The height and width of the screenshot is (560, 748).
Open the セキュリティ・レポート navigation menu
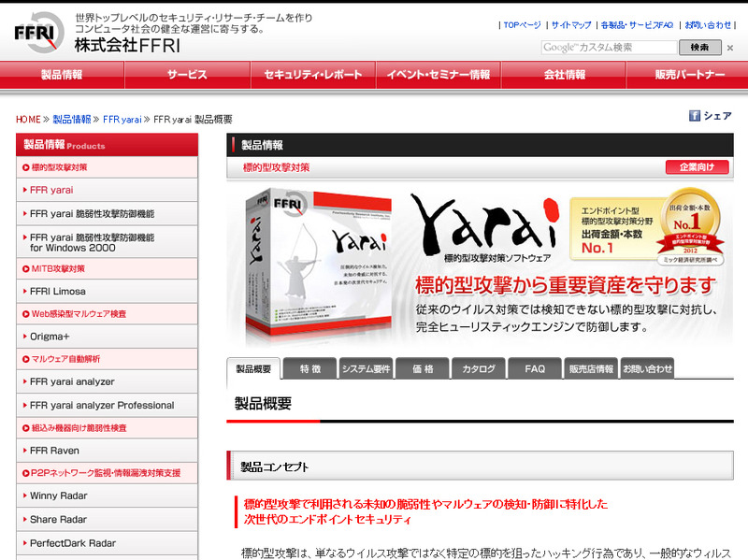tap(312, 75)
